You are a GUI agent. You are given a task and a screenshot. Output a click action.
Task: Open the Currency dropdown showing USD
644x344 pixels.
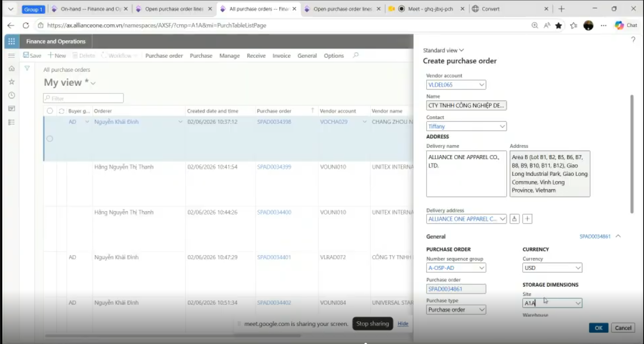pyautogui.click(x=578, y=268)
